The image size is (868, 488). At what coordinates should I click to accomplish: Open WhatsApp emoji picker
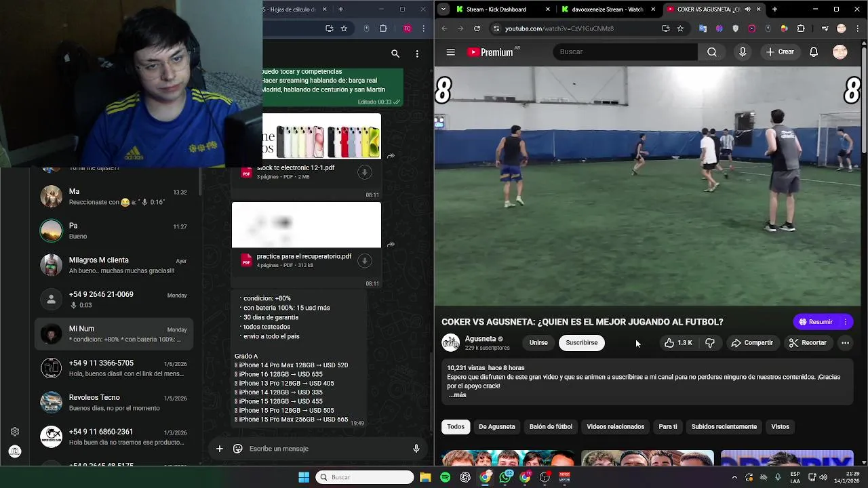(238, 449)
